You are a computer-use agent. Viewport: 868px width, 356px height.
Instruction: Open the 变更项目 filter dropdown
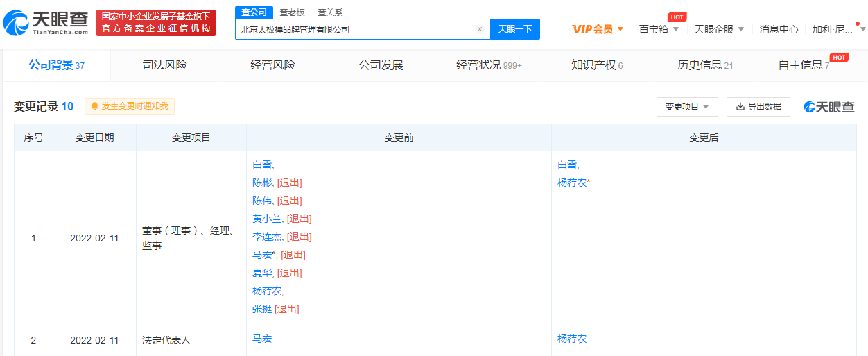(x=686, y=106)
